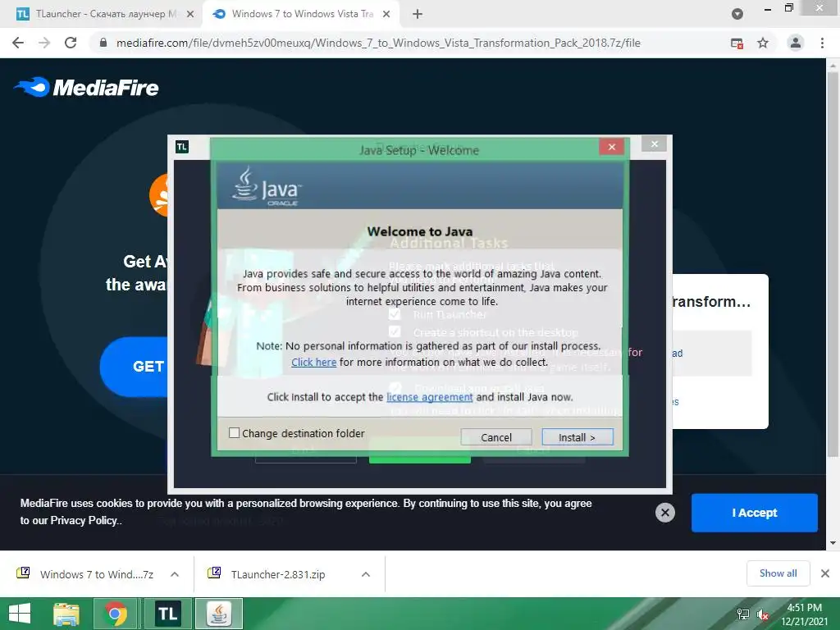This screenshot has height=630, width=840.
Task: Click network status tray icon
Action: pyautogui.click(x=743, y=614)
